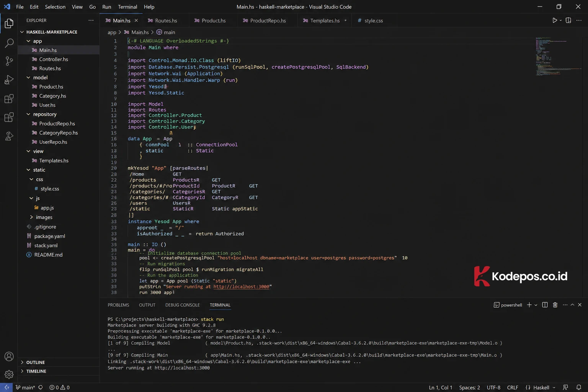The width and height of the screenshot is (588, 392).
Task: Click feedback icon in status bar
Action: (565, 387)
